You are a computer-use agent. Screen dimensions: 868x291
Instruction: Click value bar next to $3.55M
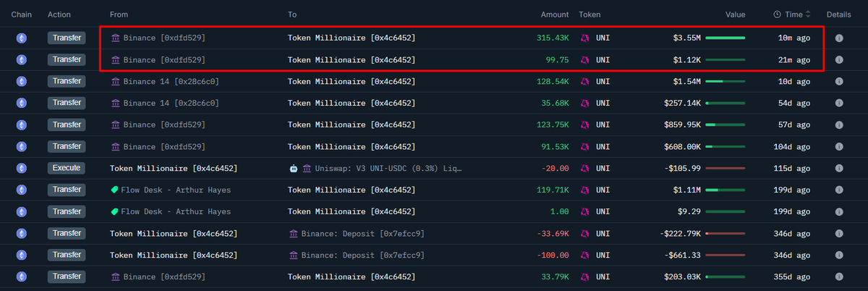(x=726, y=38)
